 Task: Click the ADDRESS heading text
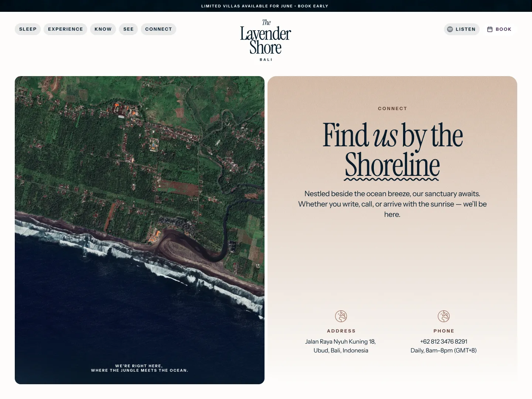click(341, 331)
